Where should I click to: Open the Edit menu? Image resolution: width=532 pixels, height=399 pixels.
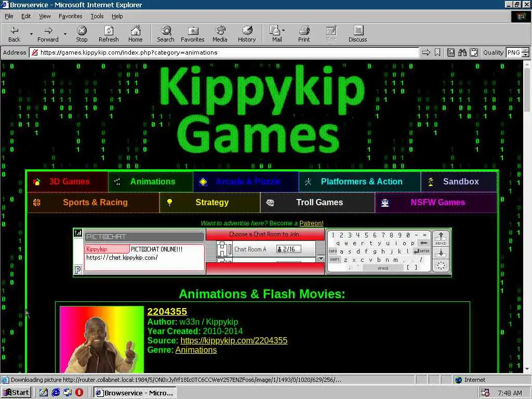click(x=26, y=16)
